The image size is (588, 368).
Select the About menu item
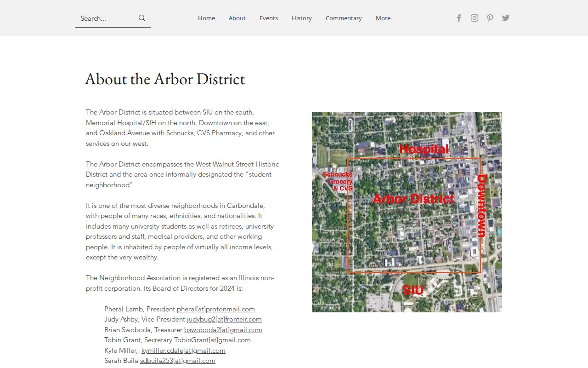click(237, 18)
